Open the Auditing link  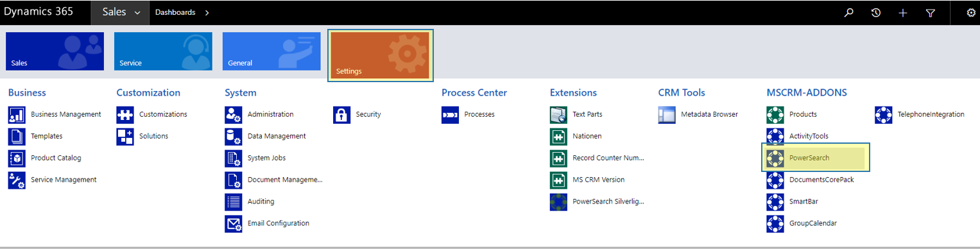pyautogui.click(x=261, y=202)
